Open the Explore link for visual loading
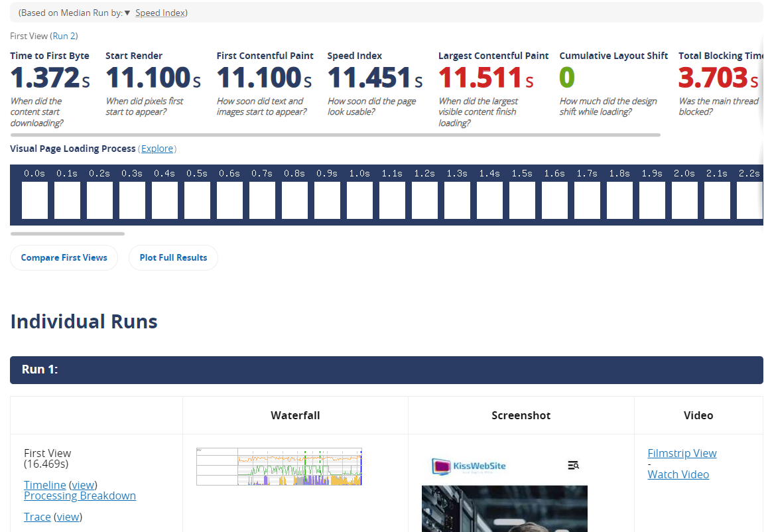This screenshot has width=770, height=532. click(x=157, y=149)
